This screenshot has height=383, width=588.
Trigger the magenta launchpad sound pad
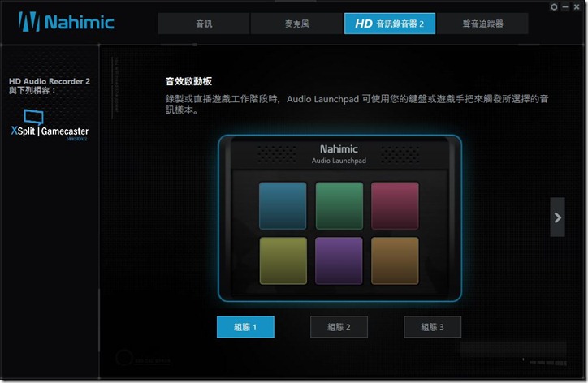click(395, 206)
